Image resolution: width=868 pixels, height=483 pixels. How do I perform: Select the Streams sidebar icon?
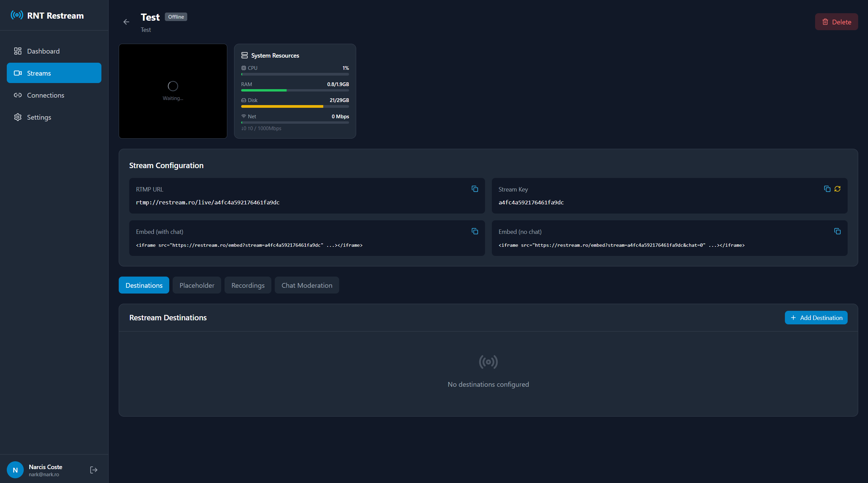(x=18, y=73)
